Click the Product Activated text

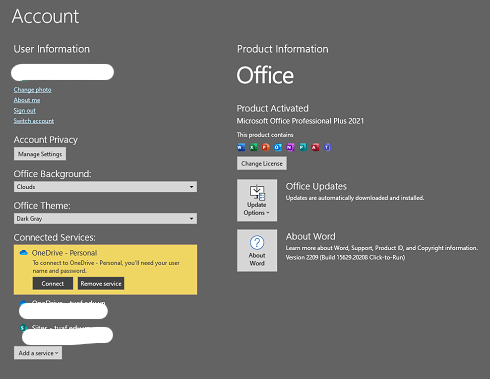[273, 108]
